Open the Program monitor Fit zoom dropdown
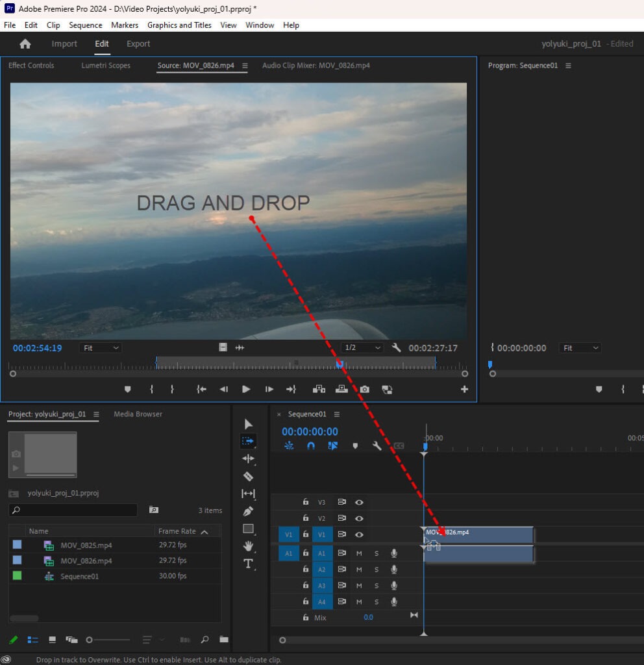The image size is (644, 665). (x=580, y=348)
